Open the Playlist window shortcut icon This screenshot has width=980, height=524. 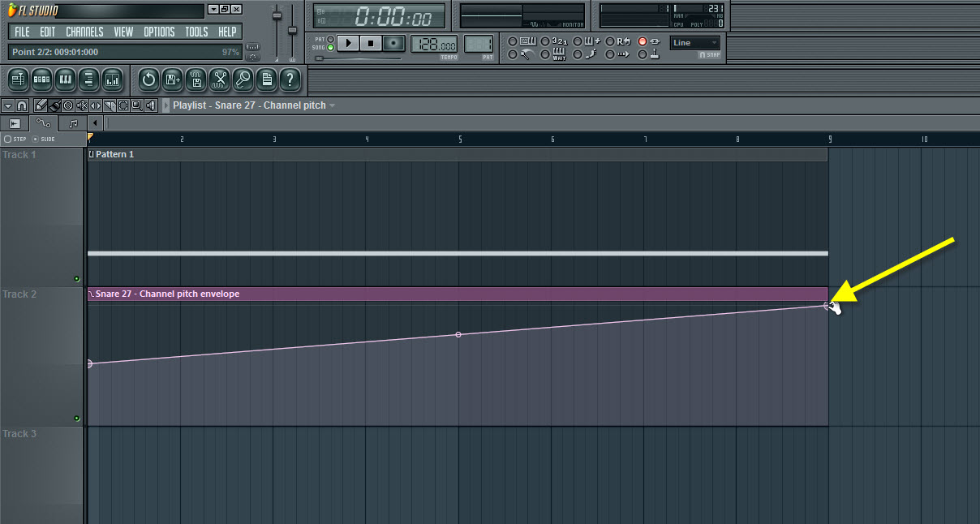click(x=18, y=79)
